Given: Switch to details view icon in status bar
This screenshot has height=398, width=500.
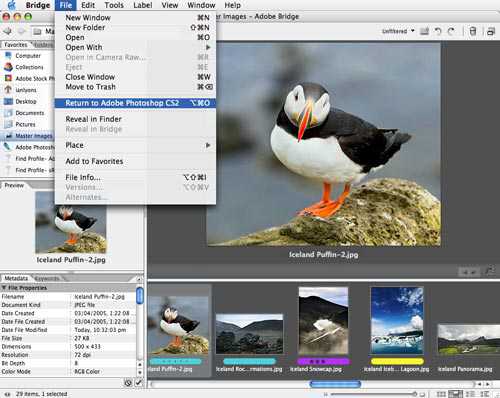Looking at the screenshot, I should coord(470,394).
